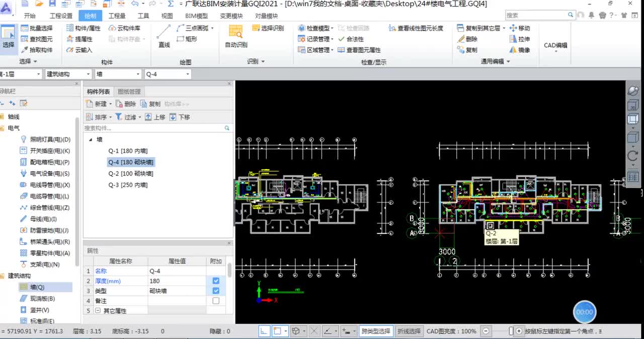The width and height of the screenshot is (644, 339).
Task: Switch to the 工程设置 ribbon tab
Action: [61, 16]
